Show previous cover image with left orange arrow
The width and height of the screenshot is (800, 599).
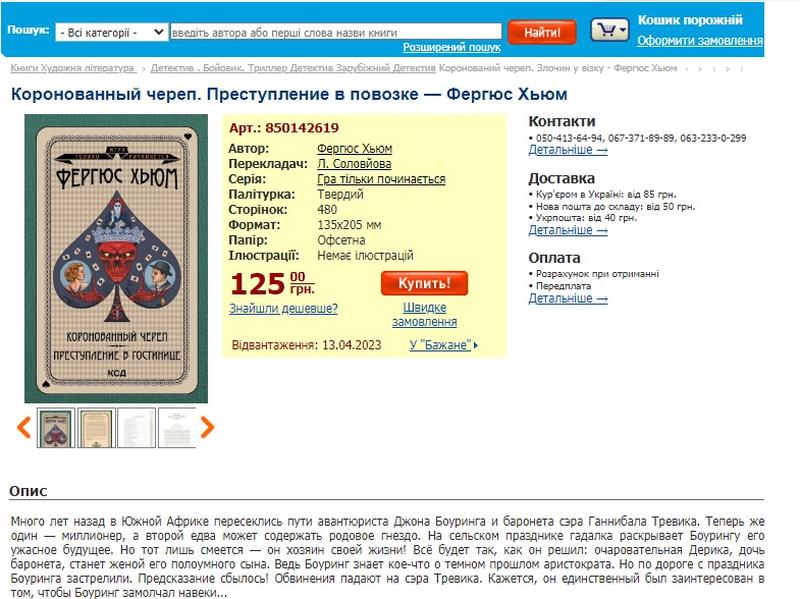click(x=24, y=428)
